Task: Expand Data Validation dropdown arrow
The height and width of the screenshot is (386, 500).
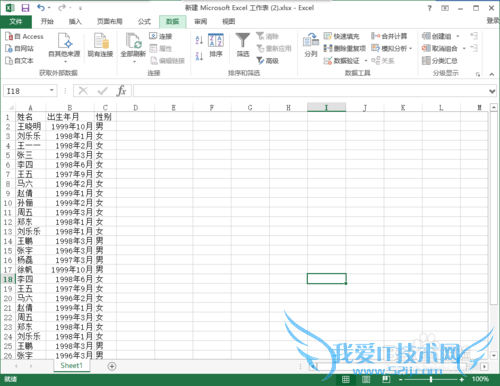Action: 366,61
